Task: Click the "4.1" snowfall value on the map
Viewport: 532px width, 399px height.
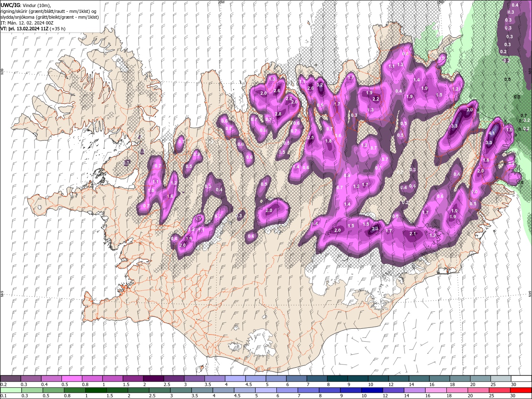Action: click(492, 133)
